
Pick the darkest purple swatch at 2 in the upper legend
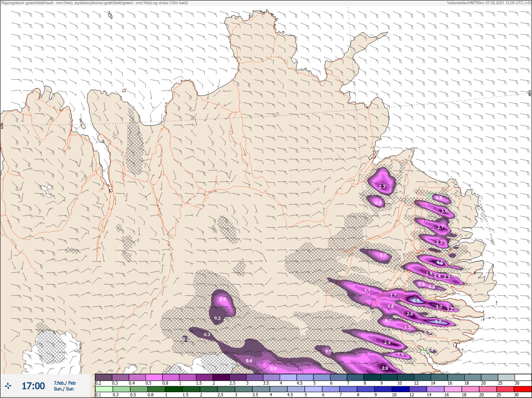[x=221, y=377]
